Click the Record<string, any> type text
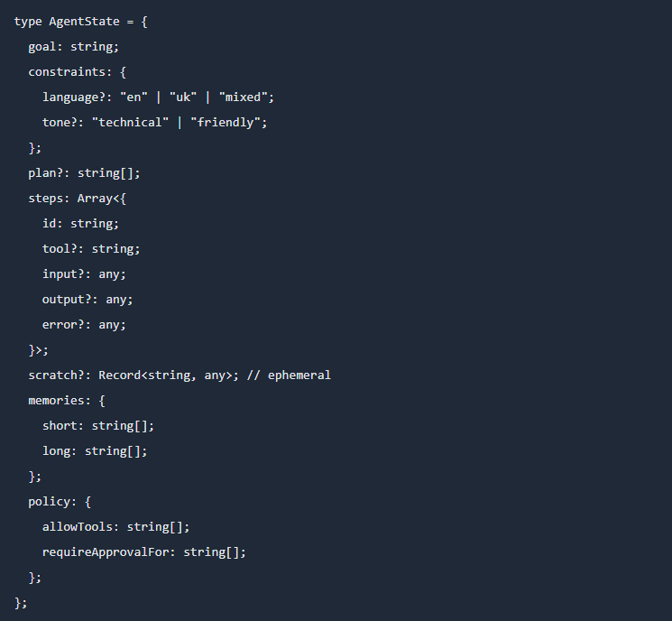 click(x=165, y=375)
